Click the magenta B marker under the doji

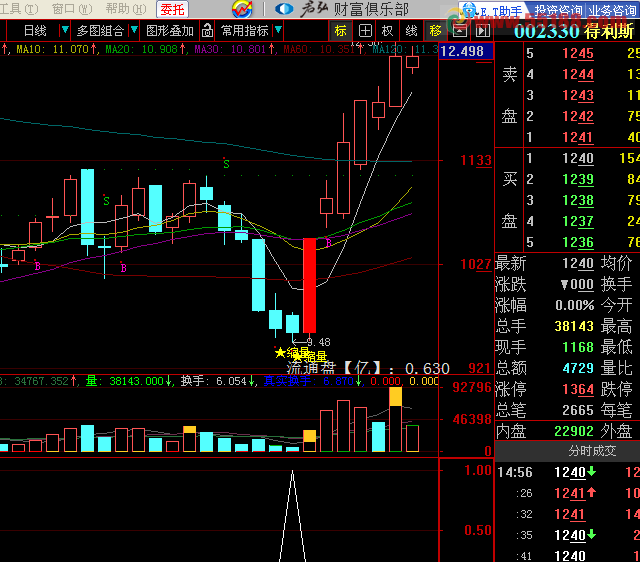(x=123, y=268)
